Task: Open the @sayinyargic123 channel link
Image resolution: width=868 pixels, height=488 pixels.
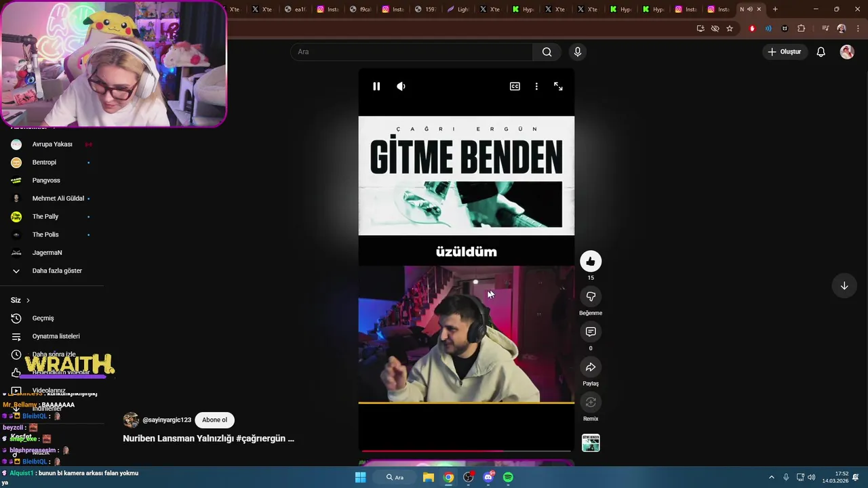Action: coord(167,420)
